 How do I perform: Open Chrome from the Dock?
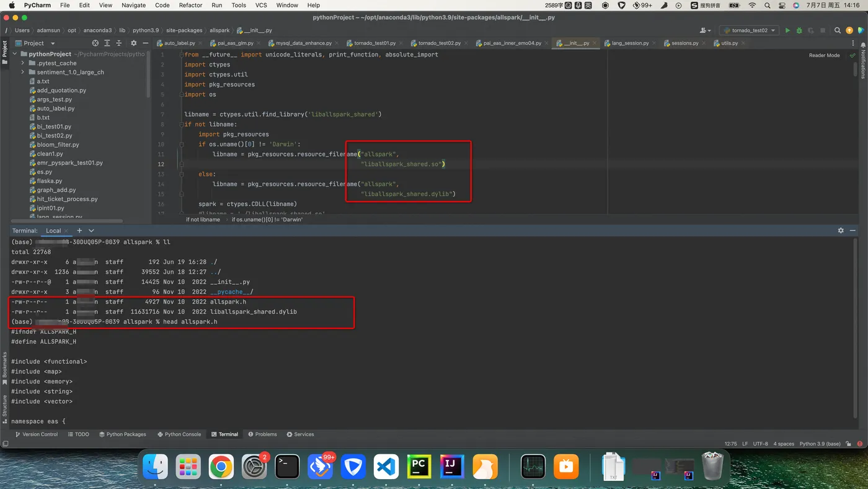221,467
